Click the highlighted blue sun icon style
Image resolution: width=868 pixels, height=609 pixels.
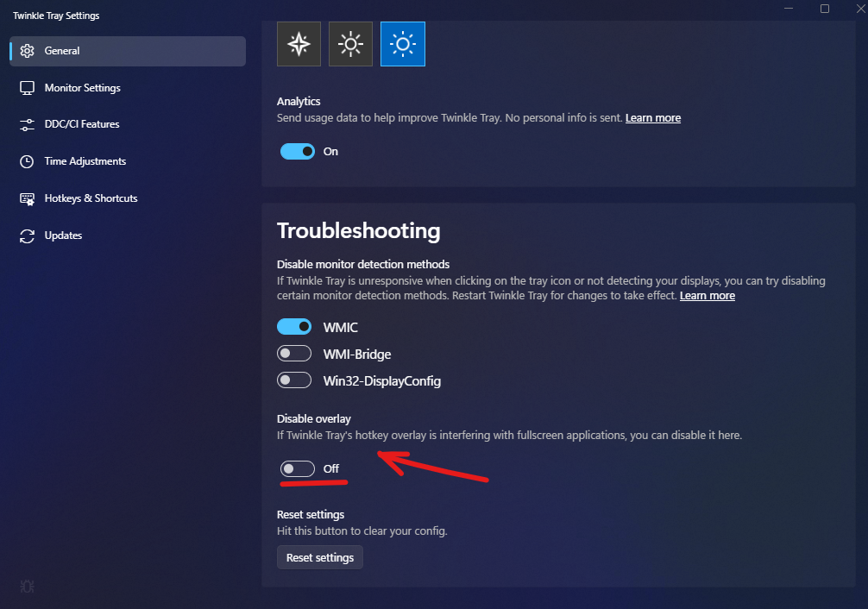[402, 43]
